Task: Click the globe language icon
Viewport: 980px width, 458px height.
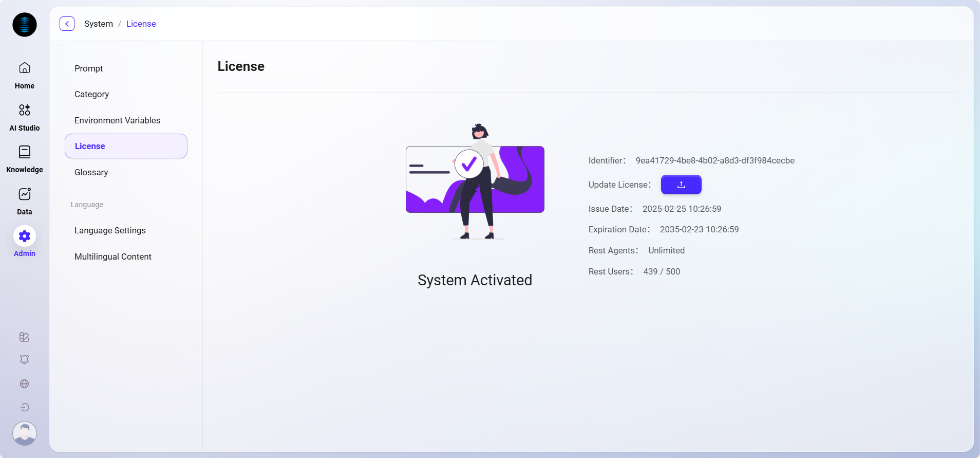Action: pyautogui.click(x=24, y=384)
